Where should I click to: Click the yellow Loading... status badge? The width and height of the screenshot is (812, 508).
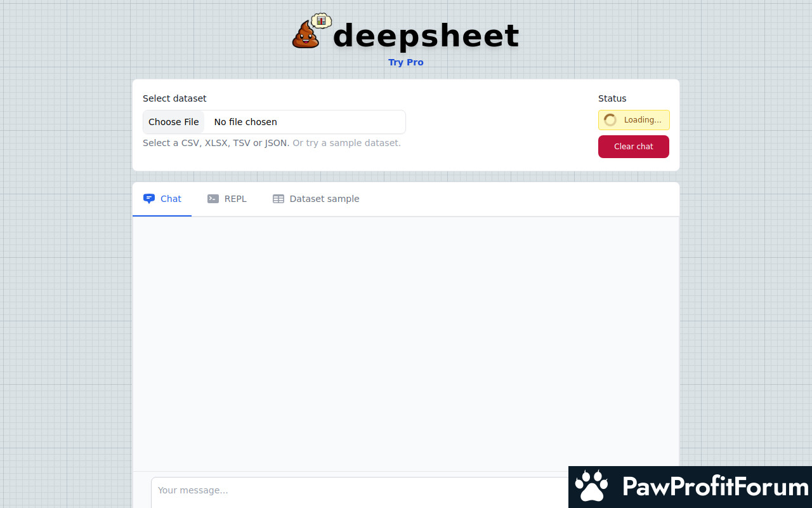click(x=634, y=120)
